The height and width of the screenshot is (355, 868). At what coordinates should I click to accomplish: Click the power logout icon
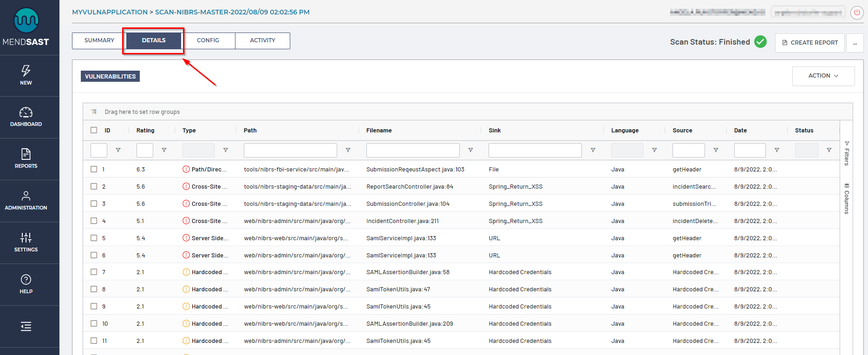857,13
